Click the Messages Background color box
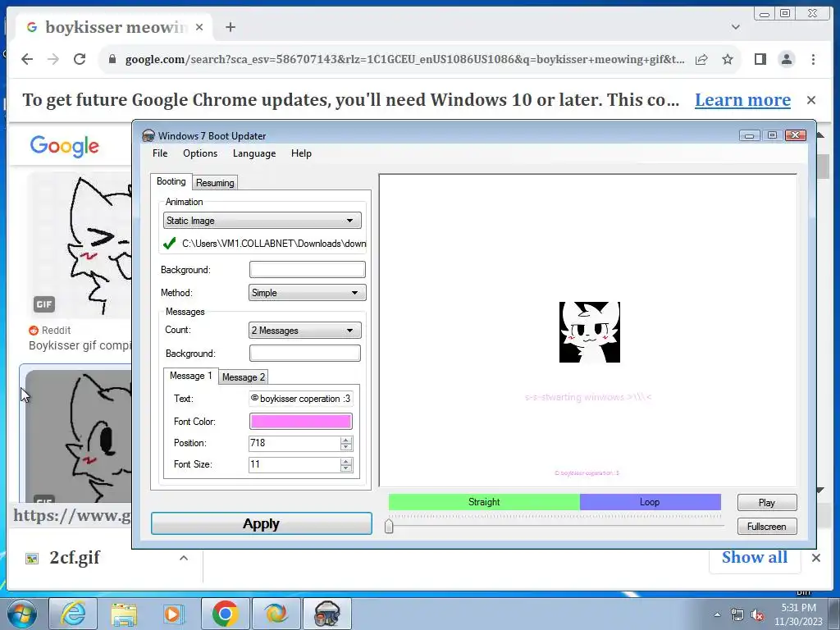Viewport: 840px width, 630px height. point(305,353)
